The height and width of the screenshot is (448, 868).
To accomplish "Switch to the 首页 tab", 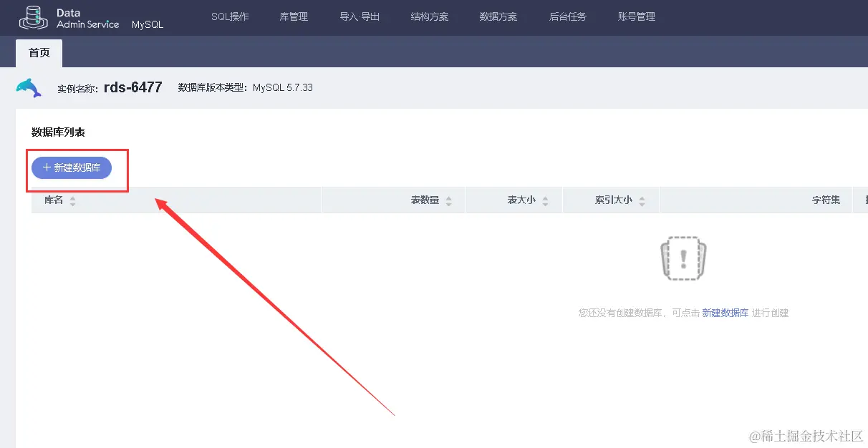I will click(39, 53).
